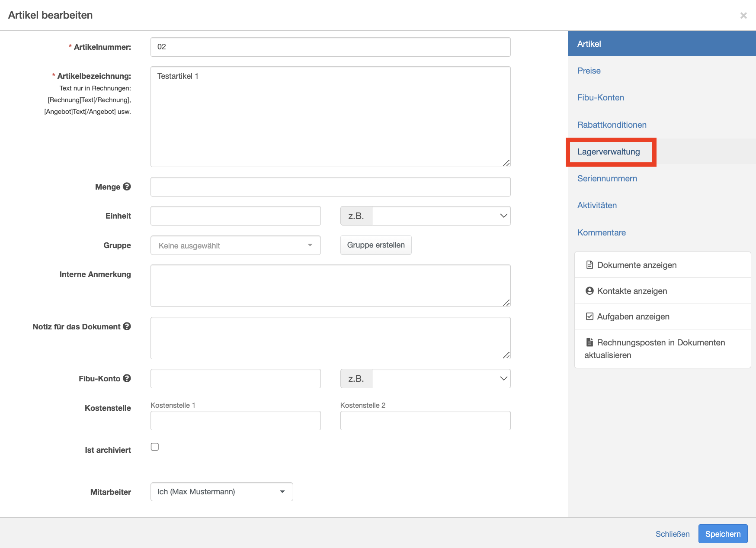Viewport: 756px width, 548px height.
Task: Click the checkmark icon for Aufgaben anzeigen
Action: point(589,316)
